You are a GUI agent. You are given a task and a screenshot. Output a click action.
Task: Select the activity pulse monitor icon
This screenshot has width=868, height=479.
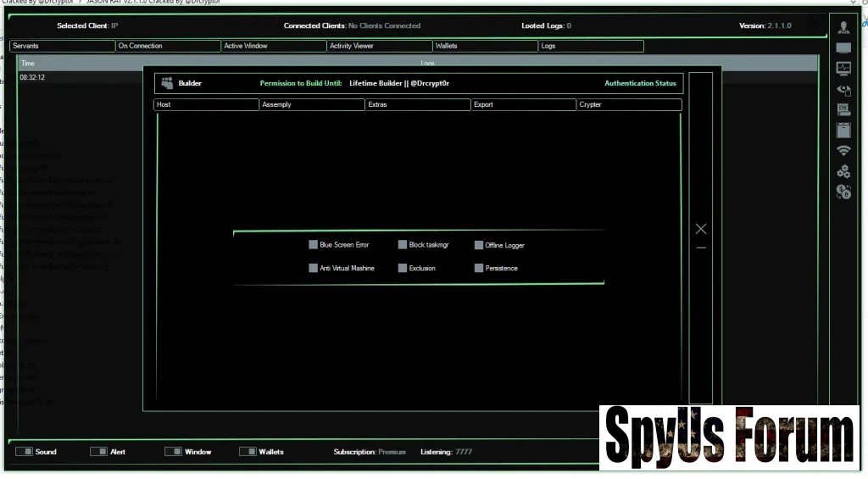843,69
